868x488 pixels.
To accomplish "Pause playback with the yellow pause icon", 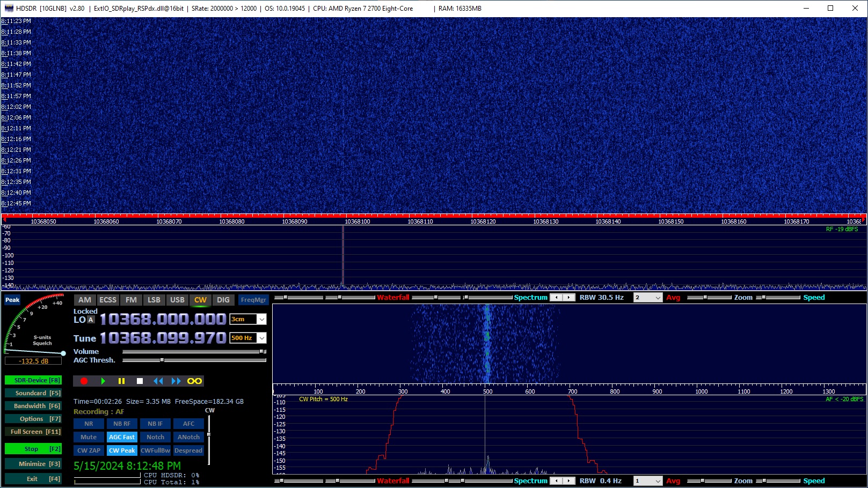I will [121, 381].
